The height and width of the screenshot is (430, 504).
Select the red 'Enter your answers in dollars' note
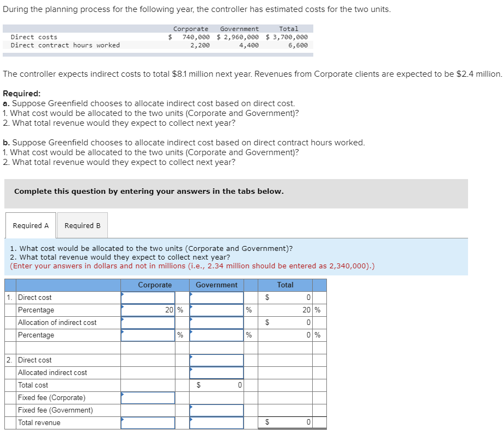[x=192, y=266]
